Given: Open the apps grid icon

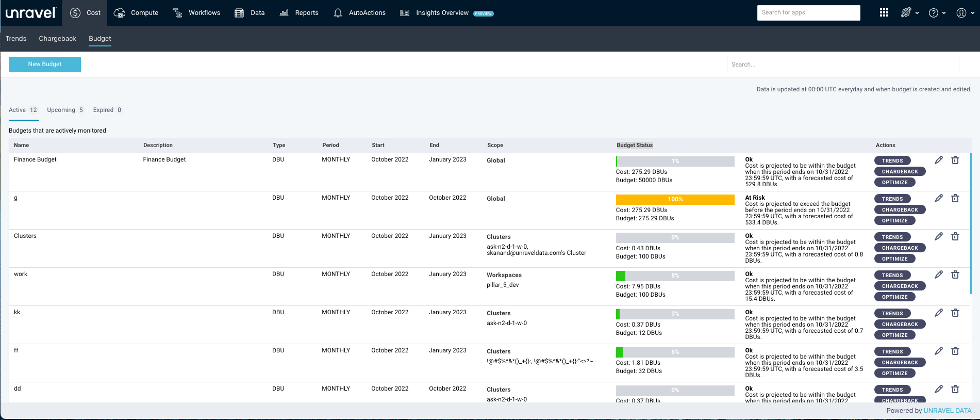Looking at the screenshot, I should pos(884,13).
